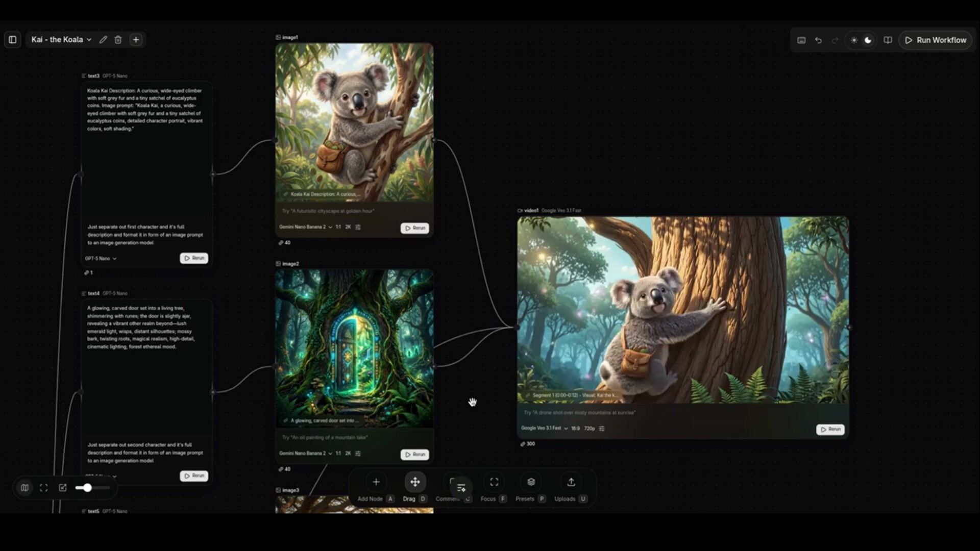Open GPT-5 Nano model dropdown in text3
Screen dimensions: 980x551
click(101, 259)
